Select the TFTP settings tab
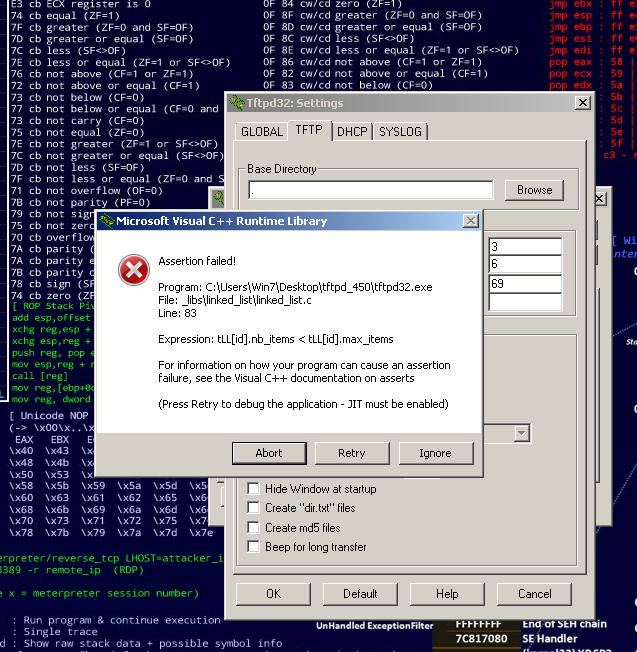Image resolution: width=637 pixels, height=652 pixels. (x=309, y=130)
